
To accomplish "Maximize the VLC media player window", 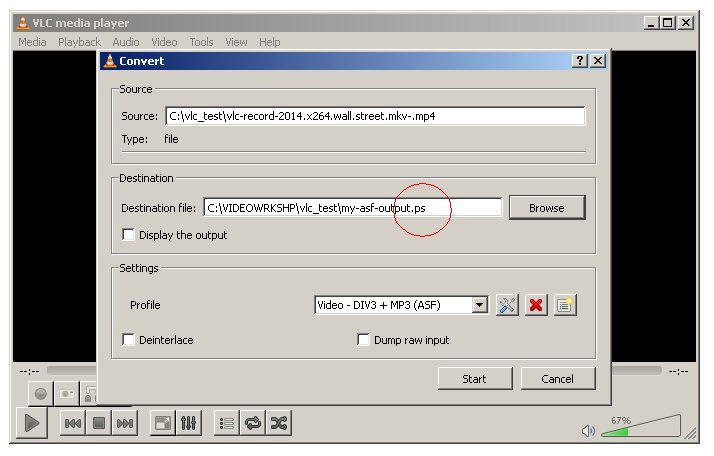I will (668, 23).
